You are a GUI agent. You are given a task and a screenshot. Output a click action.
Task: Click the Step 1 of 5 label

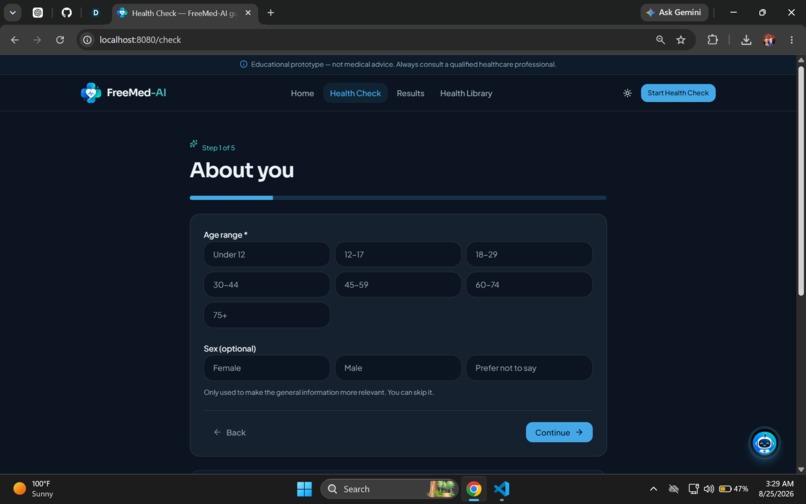(x=218, y=148)
